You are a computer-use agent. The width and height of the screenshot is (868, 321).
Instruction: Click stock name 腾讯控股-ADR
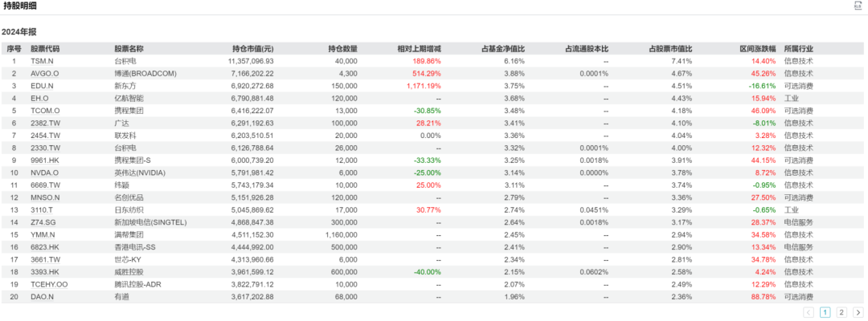[x=138, y=285]
